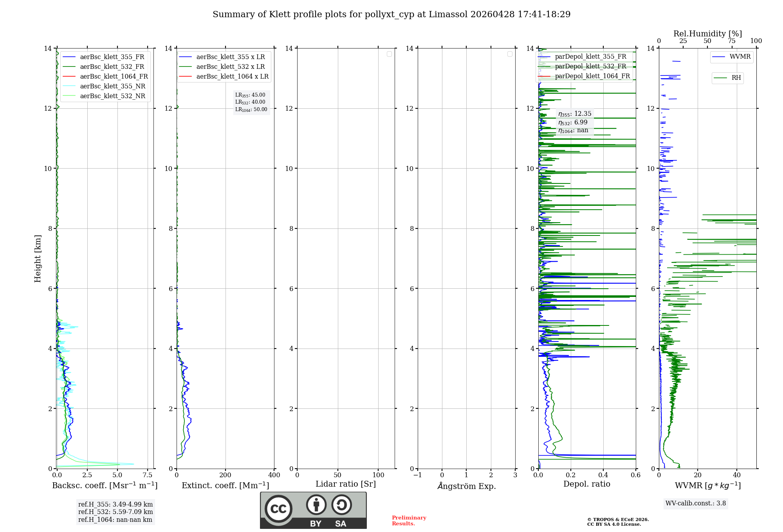783x532 pixels.
Task: Click the cyan aerBsc_klett_355_NR legend line
Action: pos(69,86)
